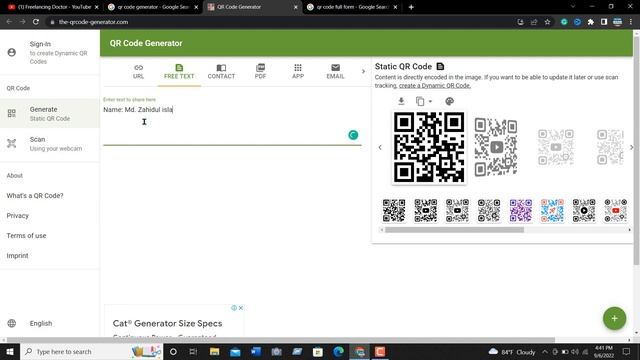Click into the free text input field
This screenshot has height=360, width=640.
pos(232,122)
